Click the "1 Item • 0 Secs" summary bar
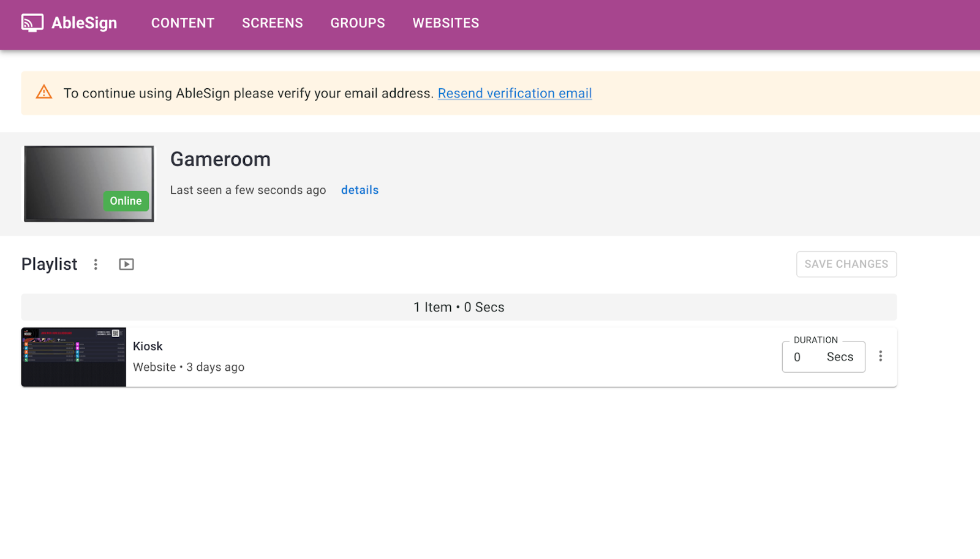Viewport: 980px width, 559px height. [x=459, y=307]
